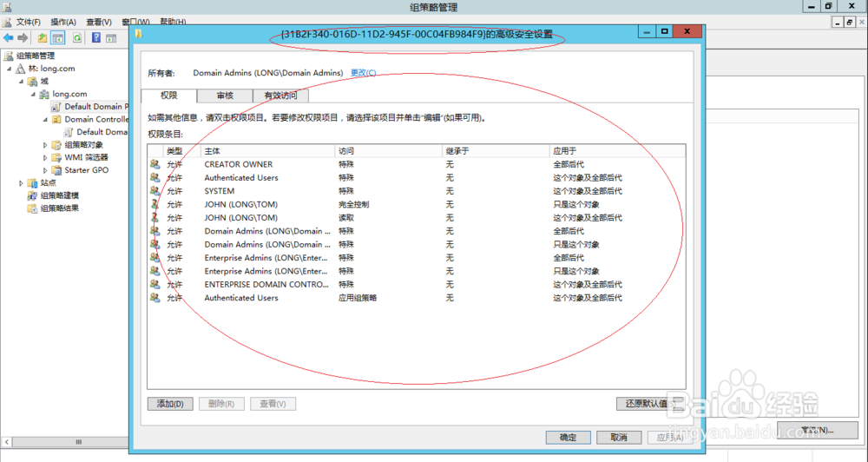This screenshot has height=462, width=868.
Task: Sort by the 主体 column header
Action: (268, 151)
